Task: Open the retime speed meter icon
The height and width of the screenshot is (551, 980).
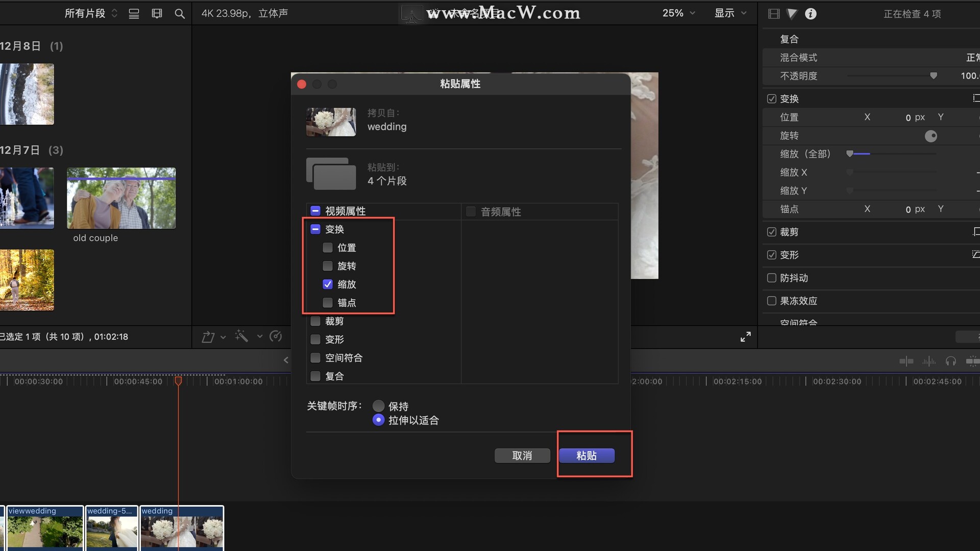Action: [x=276, y=336]
